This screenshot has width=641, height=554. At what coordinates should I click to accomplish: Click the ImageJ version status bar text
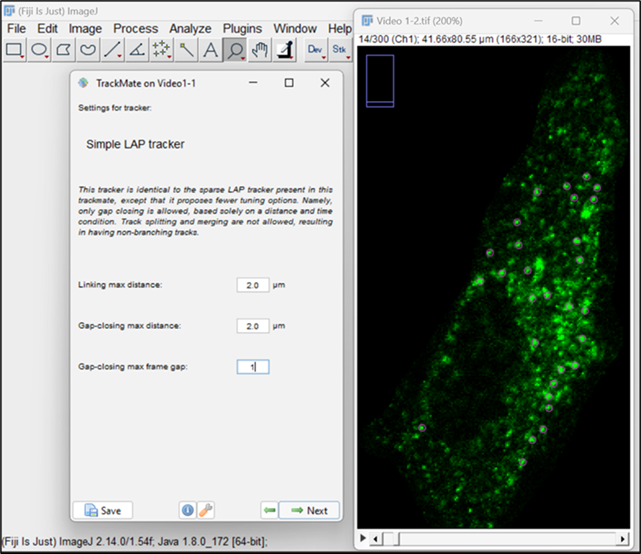pyautogui.click(x=135, y=542)
